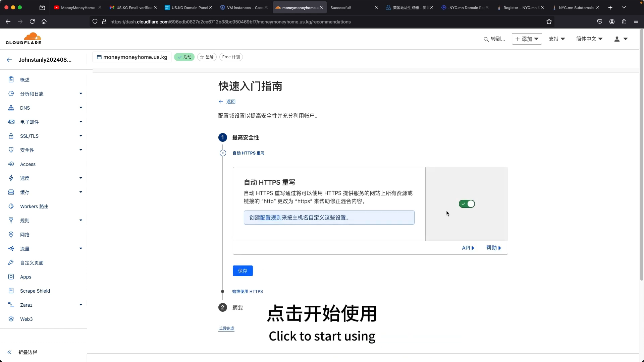Screen dimensions: 644x362
Task: Expand the SSL/TLS sidebar section
Action: coord(81,136)
